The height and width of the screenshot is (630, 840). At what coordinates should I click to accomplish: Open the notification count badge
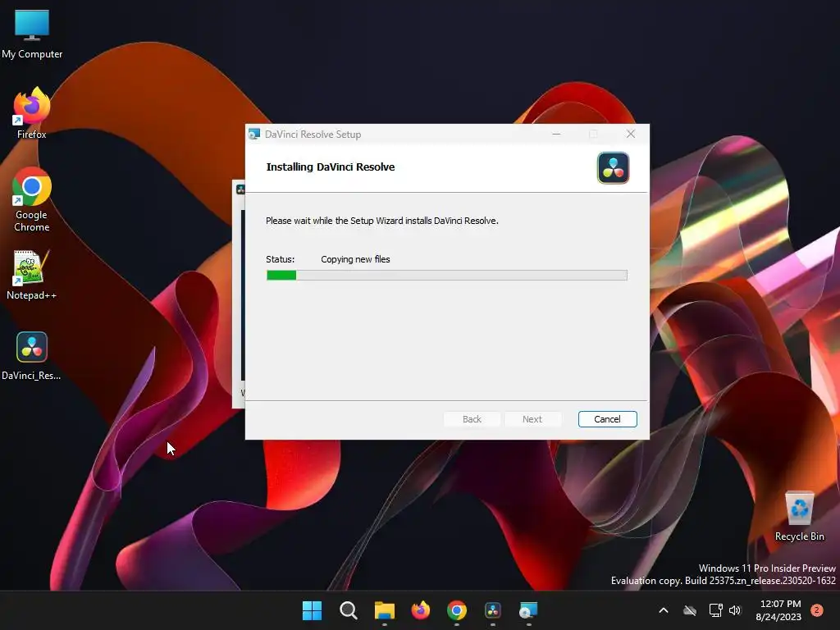point(817,610)
